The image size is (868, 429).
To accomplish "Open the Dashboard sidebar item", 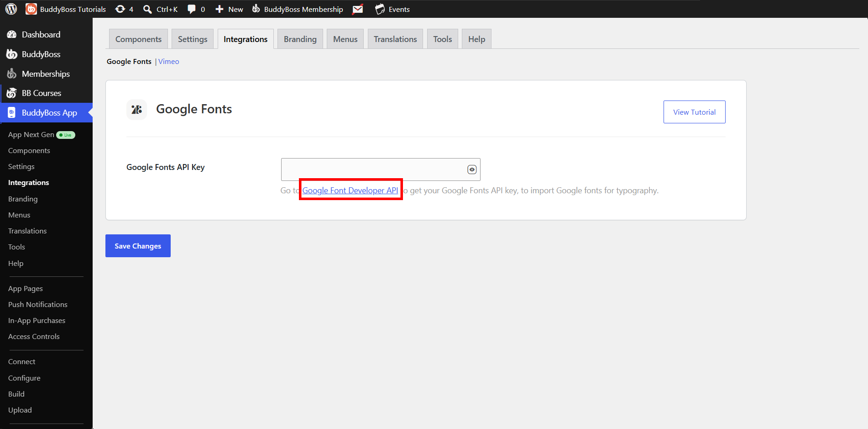I will point(46,35).
